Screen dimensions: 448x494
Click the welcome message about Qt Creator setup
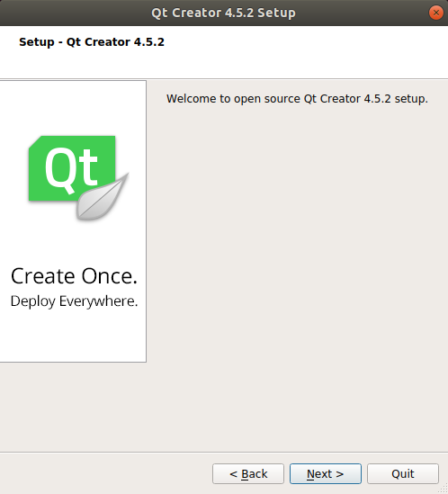[297, 99]
